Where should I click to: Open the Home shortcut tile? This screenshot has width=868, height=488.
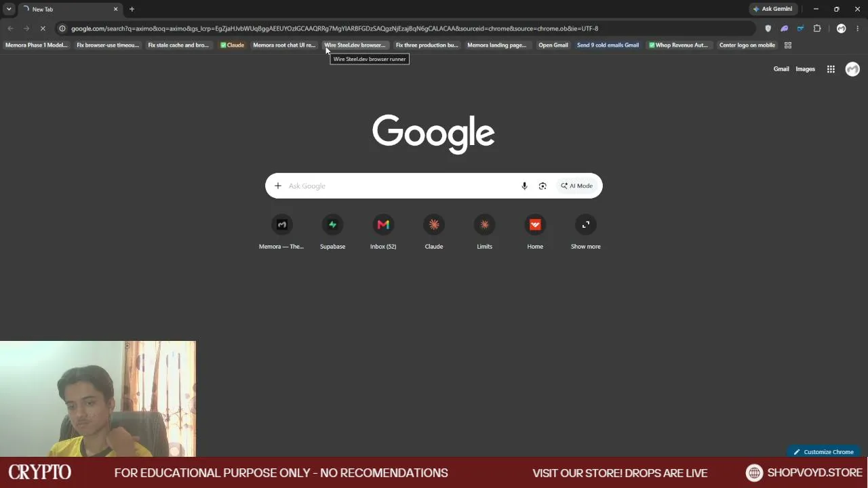click(x=535, y=232)
